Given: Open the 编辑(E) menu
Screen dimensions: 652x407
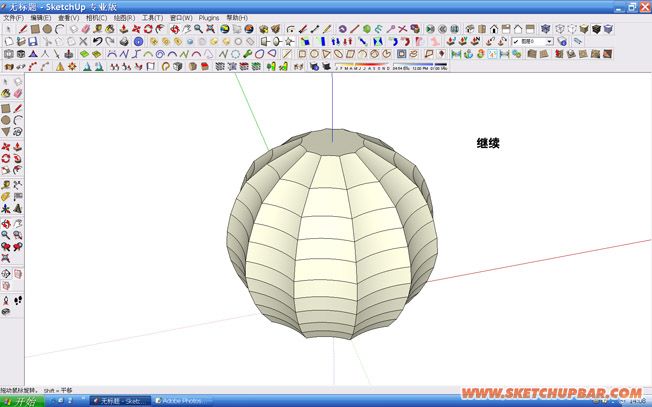Looking at the screenshot, I should (41, 18).
